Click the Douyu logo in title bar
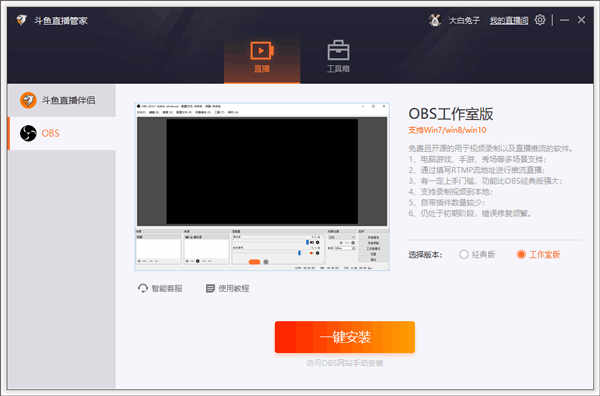 (x=21, y=20)
